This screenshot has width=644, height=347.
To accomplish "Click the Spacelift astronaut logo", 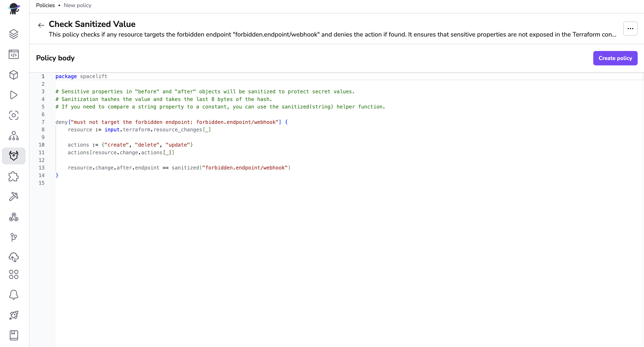I will tap(13, 9).
